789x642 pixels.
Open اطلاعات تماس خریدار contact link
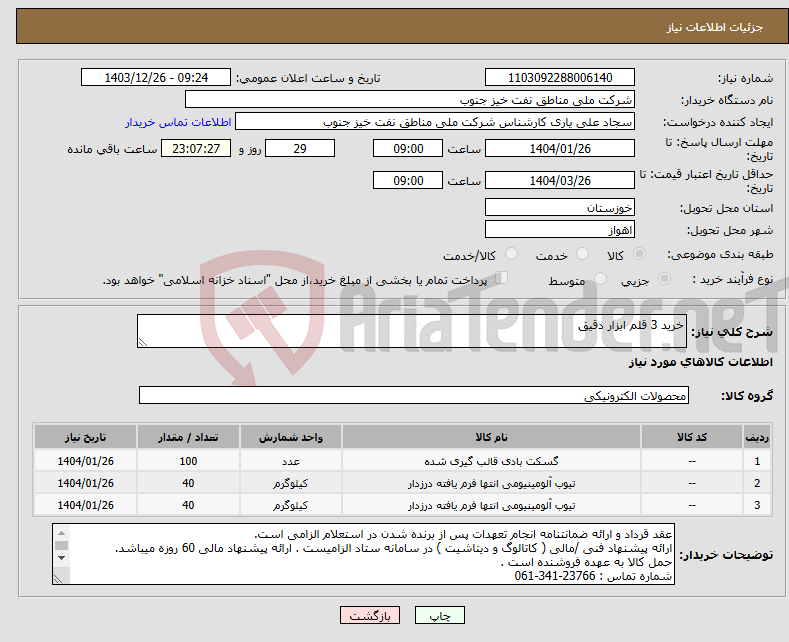coord(178,122)
